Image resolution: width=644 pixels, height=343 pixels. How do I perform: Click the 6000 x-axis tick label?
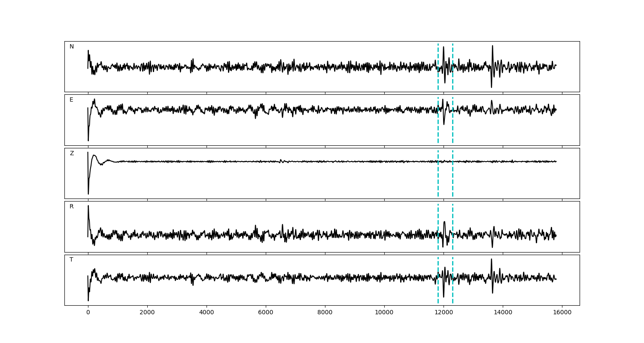pos(266,313)
